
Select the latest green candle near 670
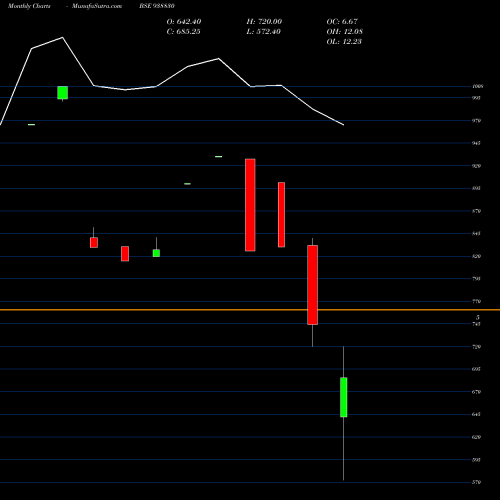344,397
